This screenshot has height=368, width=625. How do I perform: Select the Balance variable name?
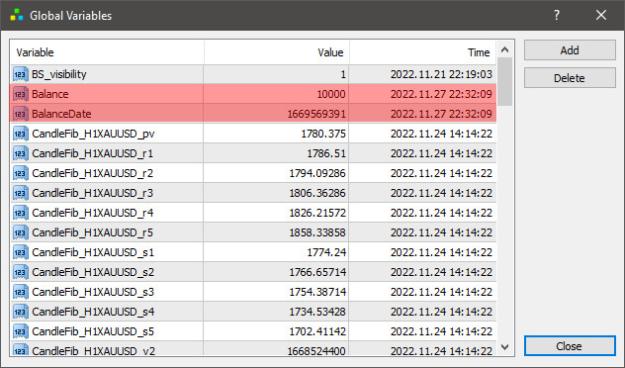click(x=50, y=94)
